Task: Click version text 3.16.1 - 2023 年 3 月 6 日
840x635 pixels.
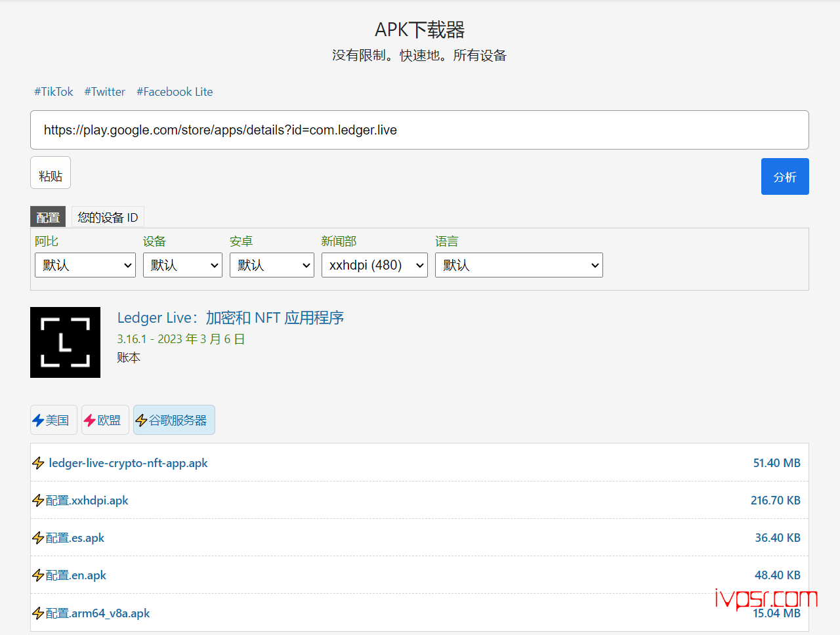Action: tap(181, 339)
